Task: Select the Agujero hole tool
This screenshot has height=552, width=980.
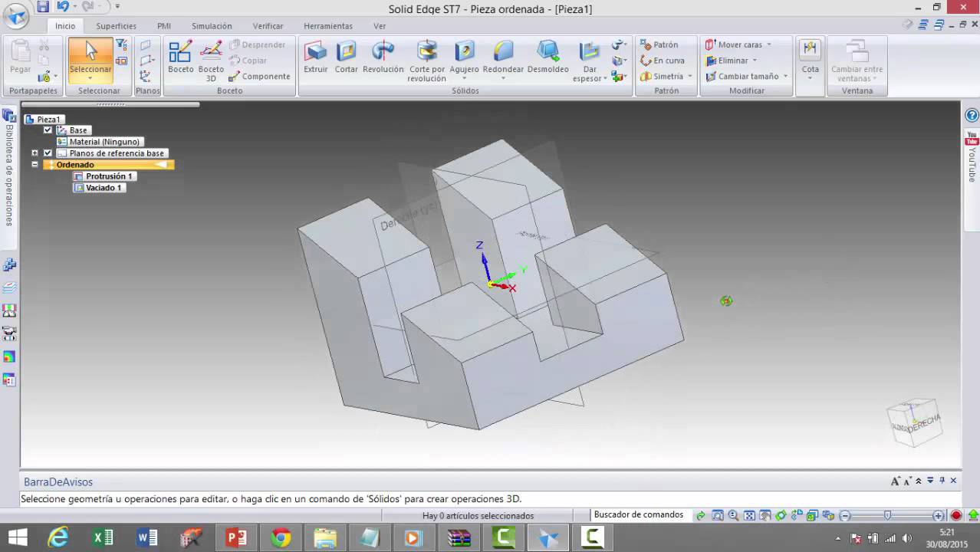Action: click(464, 58)
